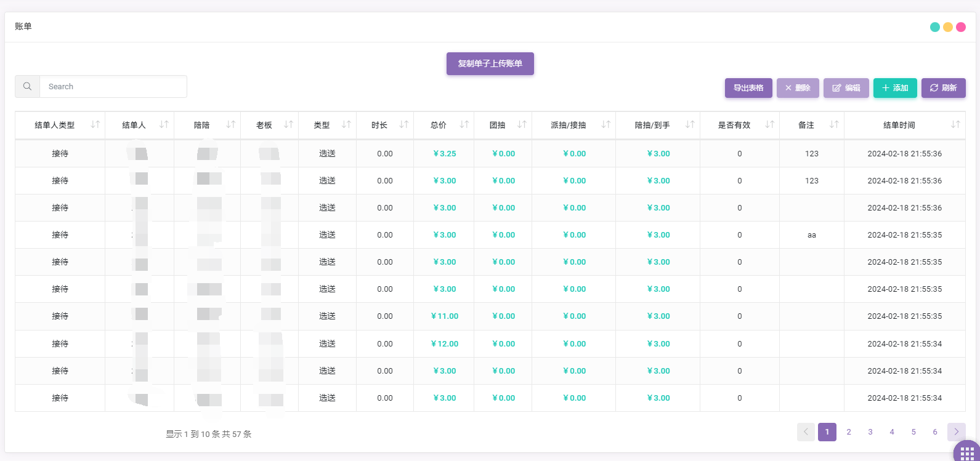
Task: Click the 编辑 edit button
Action: [x=846, y=88]
